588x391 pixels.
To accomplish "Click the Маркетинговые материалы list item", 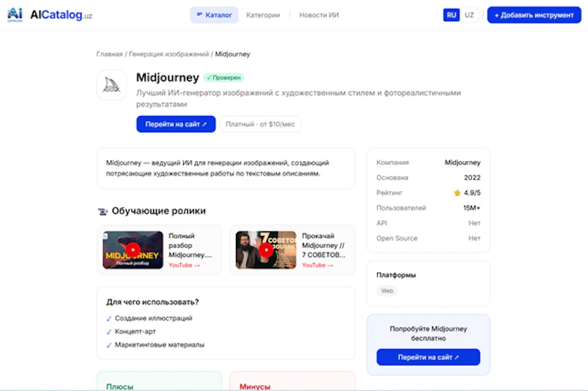I will pyautogui.click(x=159, y=345).
